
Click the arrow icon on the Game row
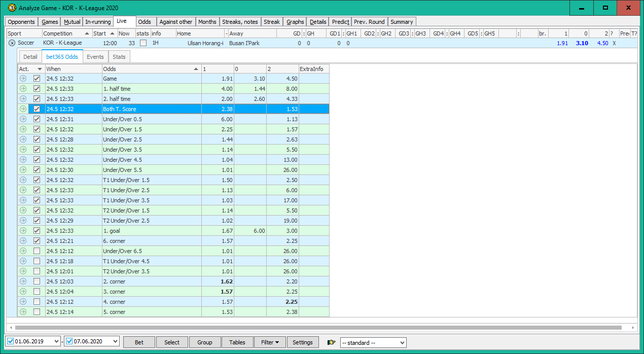pyautogui.click(x=22, y=78)
